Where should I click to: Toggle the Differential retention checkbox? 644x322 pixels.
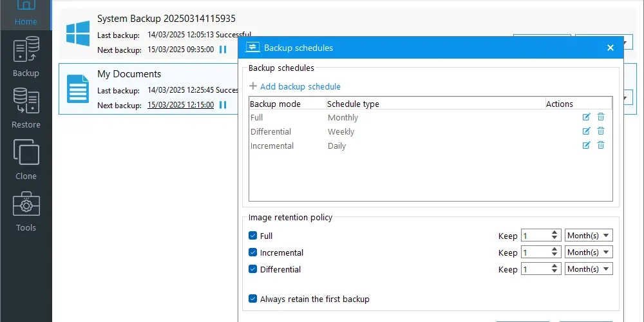(252, 269)
